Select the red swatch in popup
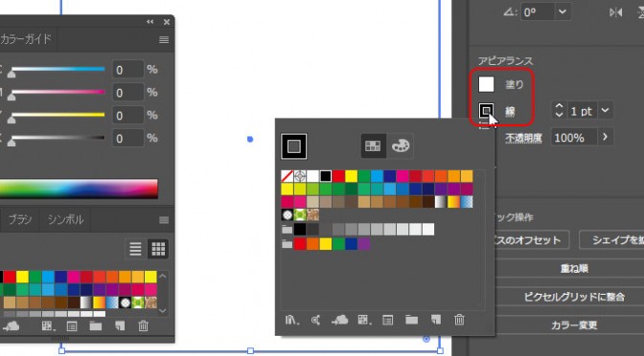The width and height of the screenshot is (644, 356). [x=338, y=176]
